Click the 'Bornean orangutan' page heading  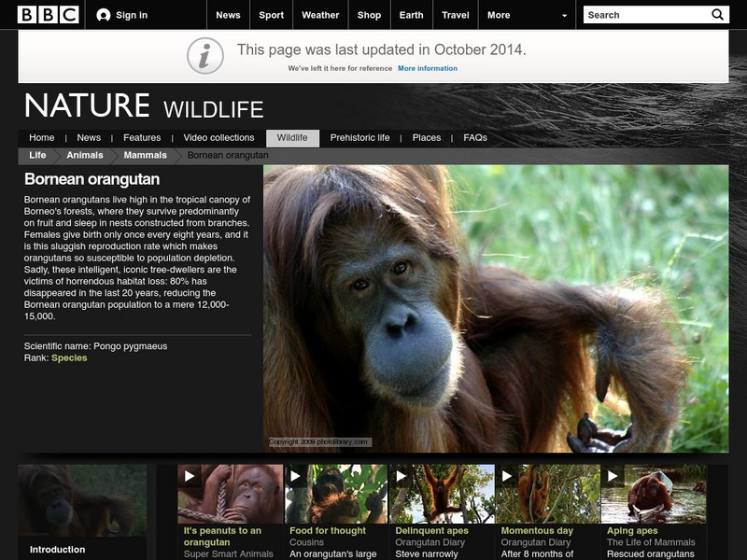pos(92,179)
